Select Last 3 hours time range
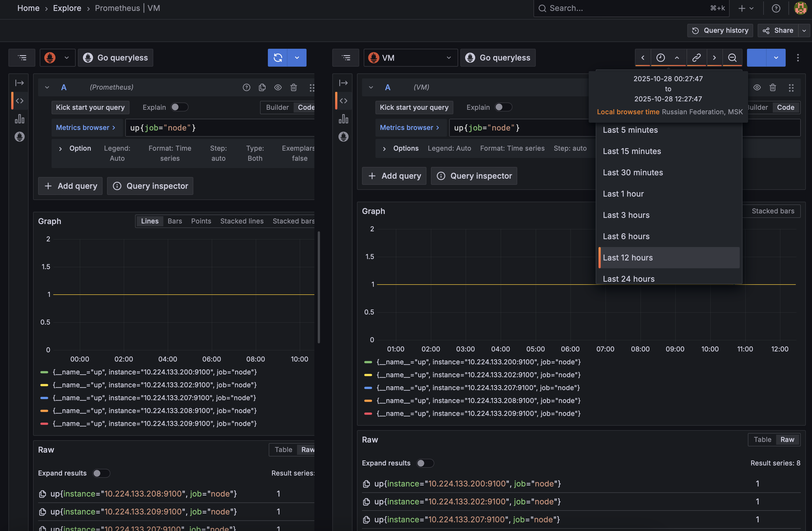This screenshot has width=812, height=531. (626, 215)
